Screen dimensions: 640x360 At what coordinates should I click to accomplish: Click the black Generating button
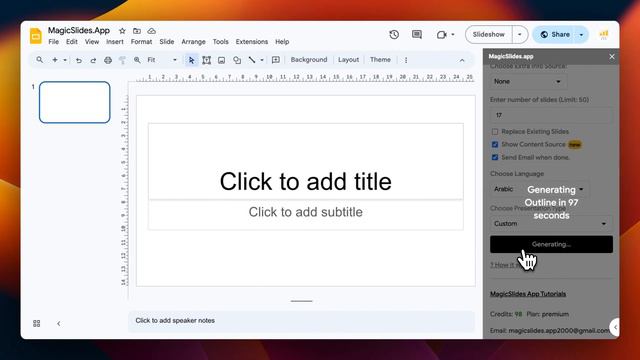click(x=551, y=244)
